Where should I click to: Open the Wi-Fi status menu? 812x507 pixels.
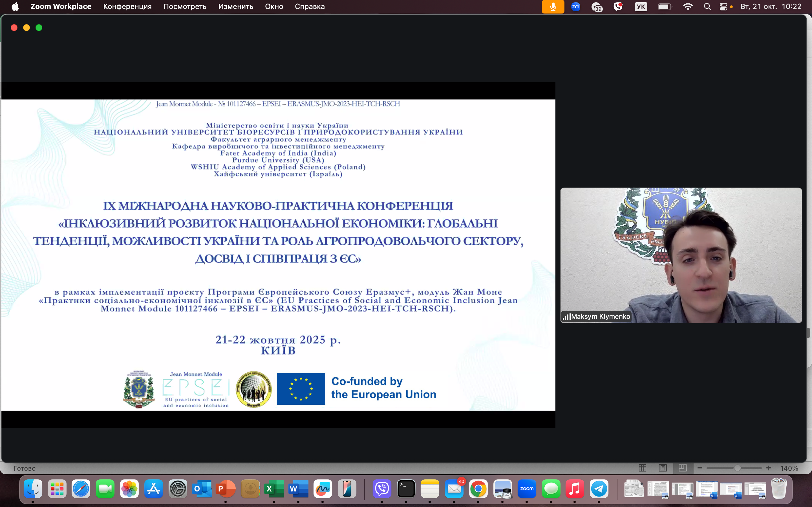[x=687, y=7]
